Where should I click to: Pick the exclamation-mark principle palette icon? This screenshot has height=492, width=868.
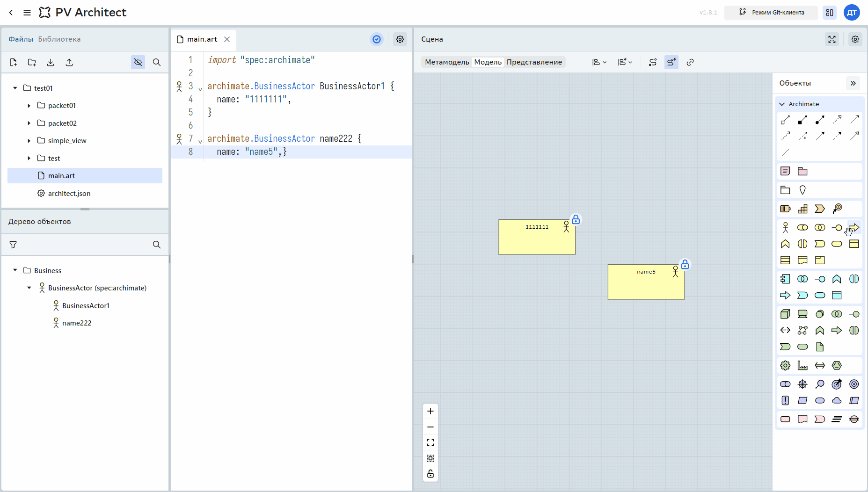785,400
